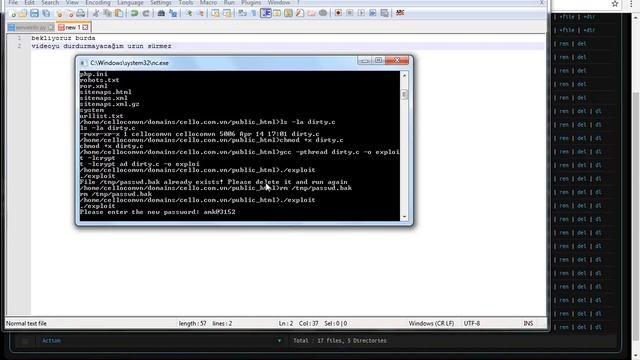
Task: Click the line starting 'videoyu durdurmayacağım' in the editor
Action: click(x=101, y=46)
